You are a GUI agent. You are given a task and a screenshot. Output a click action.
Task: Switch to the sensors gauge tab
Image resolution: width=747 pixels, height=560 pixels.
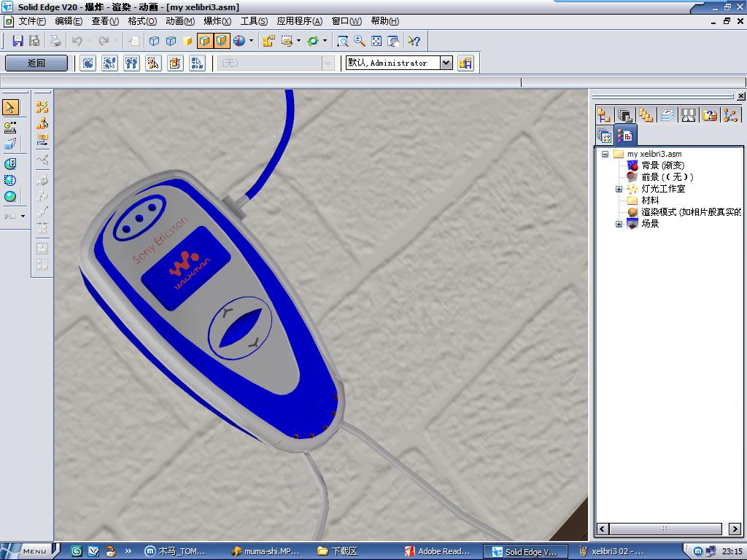coord(688,115)
